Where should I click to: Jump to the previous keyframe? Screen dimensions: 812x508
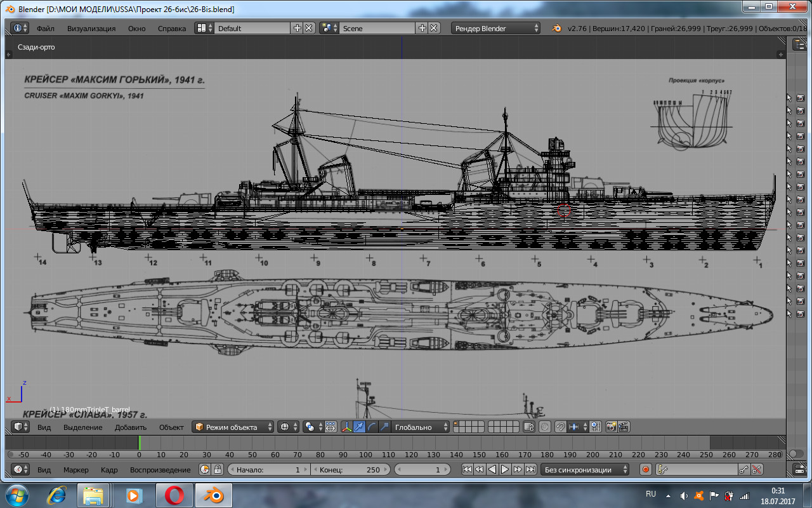pos(480,469)
